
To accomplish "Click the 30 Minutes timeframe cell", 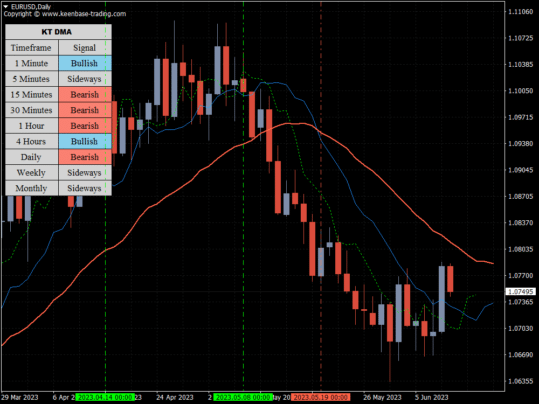I will pos(32,110).
